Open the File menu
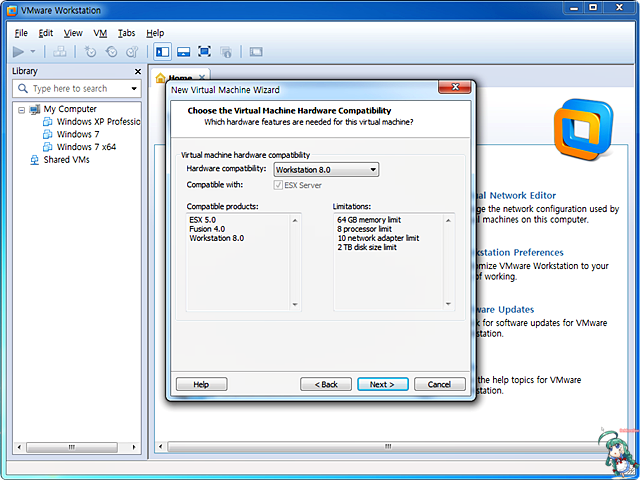Viewport: 640px width, 480px height. [x=21, y=33]
